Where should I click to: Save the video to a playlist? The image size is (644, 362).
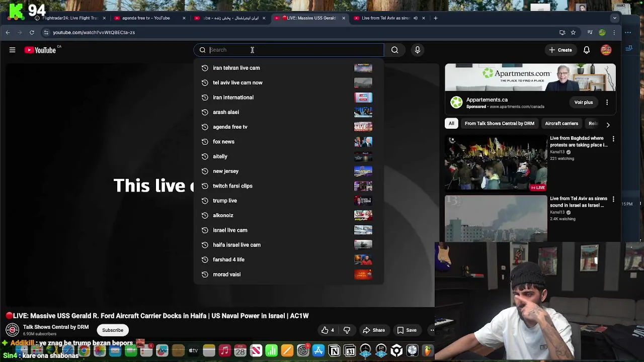point(407,330)
